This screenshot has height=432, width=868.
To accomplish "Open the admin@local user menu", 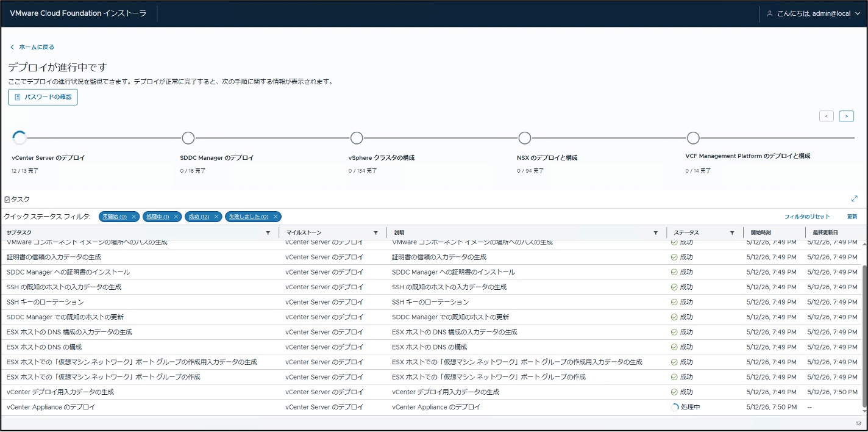I will [x=813, y=13].
